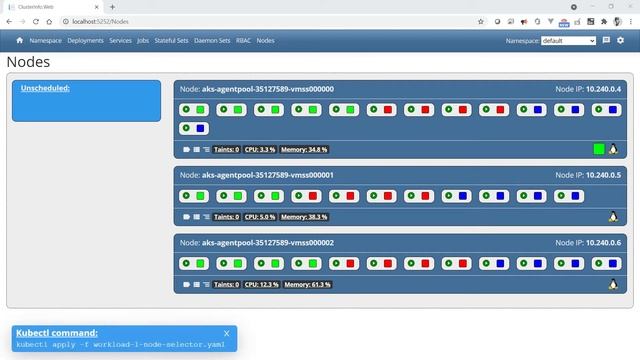Click grid icon in node vmss000000 footer
640x360 pixels.
point(196,149)
